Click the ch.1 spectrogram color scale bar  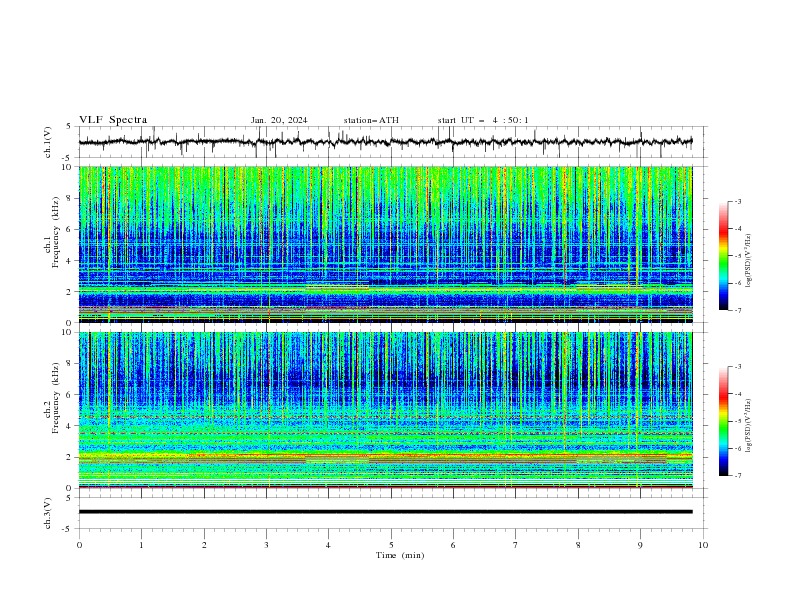coord(723,255)
